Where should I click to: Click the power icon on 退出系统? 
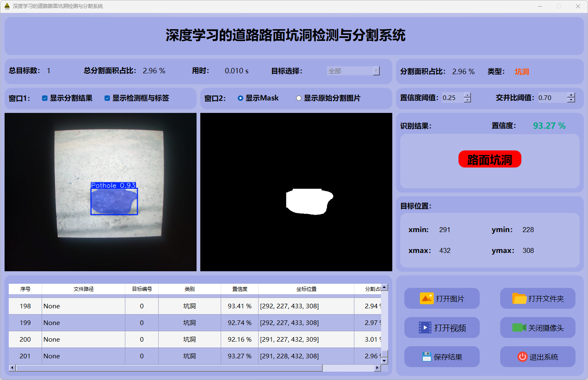pyautogui.click(x=522, y=357)
